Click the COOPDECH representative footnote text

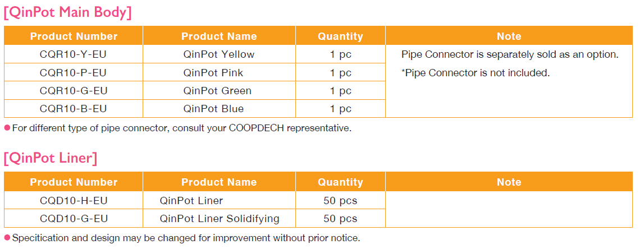coord(181,128)
